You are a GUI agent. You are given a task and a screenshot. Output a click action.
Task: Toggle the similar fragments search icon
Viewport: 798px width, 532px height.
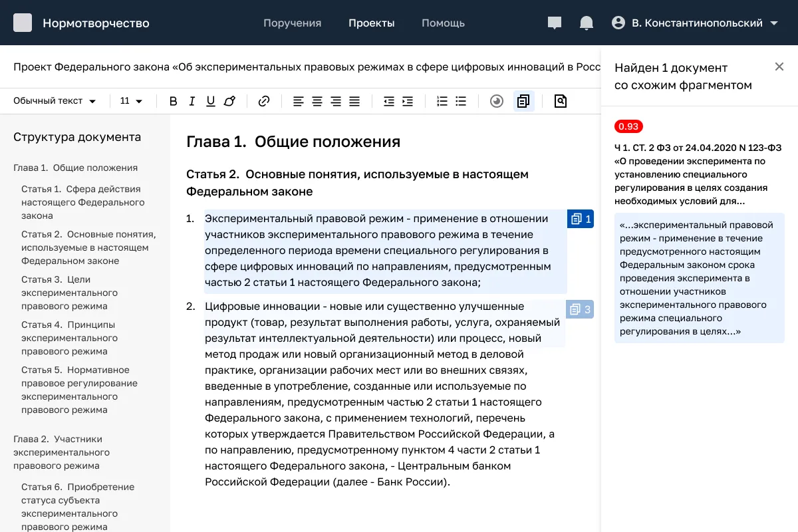[x=524, y=101]
